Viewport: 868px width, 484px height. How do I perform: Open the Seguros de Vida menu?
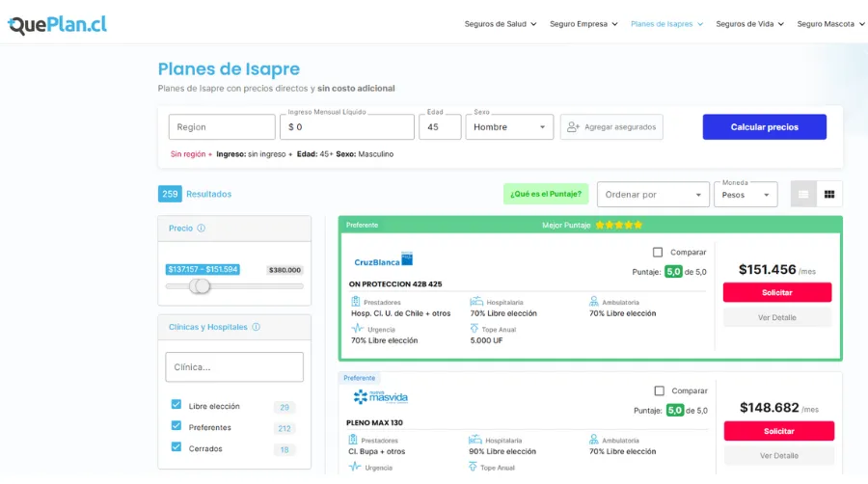(749, 24)
